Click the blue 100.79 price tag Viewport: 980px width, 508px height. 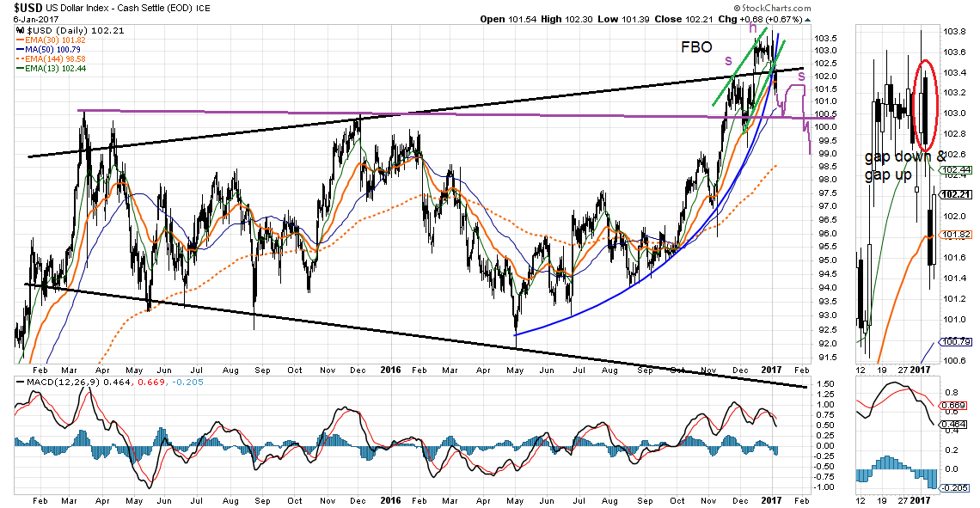956,342
